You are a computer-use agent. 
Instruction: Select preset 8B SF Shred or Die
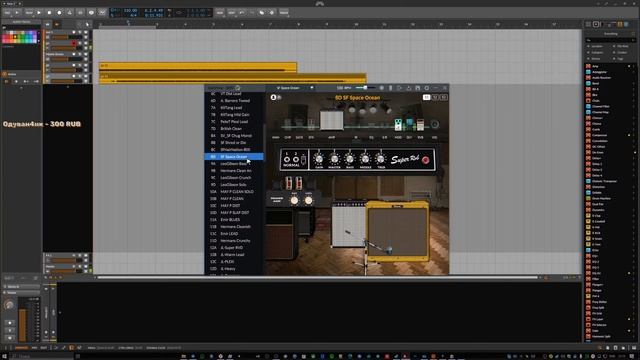click(x=234, y=143)
